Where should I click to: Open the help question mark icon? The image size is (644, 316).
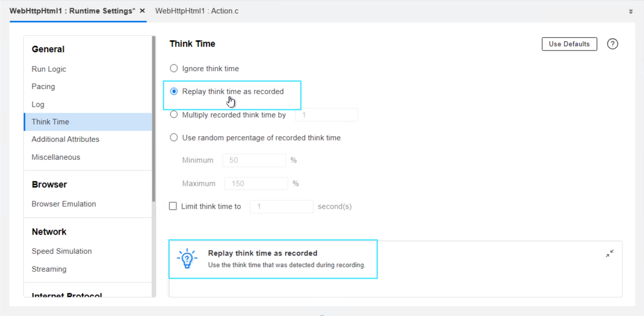tap(613, 44)
